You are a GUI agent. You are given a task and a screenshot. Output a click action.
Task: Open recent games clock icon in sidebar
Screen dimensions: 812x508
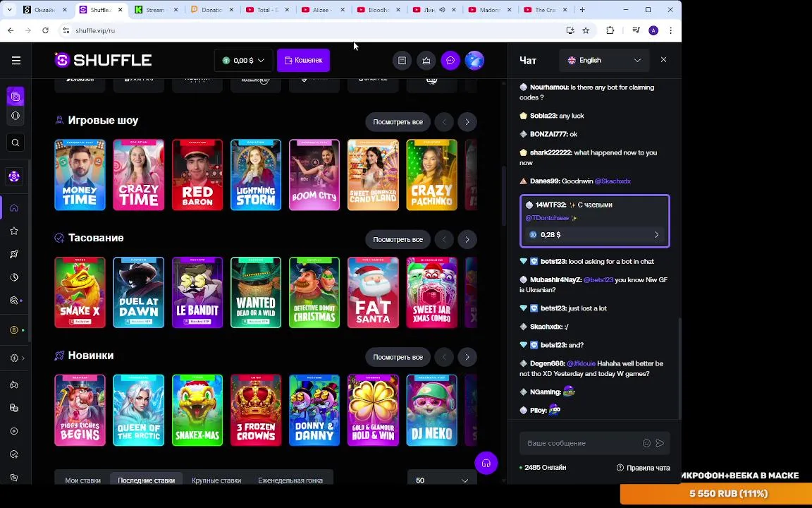pyautogui.click(x=14, y=277)
